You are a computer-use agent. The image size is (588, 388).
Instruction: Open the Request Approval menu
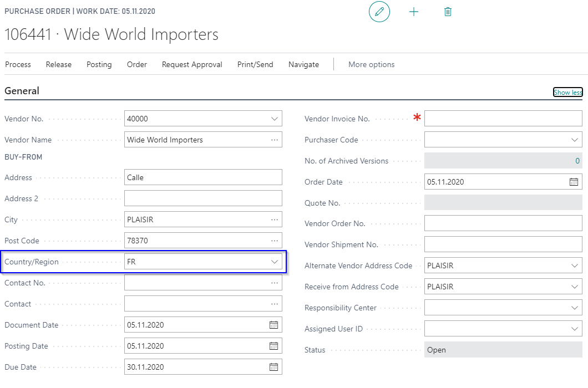(192, 64)
